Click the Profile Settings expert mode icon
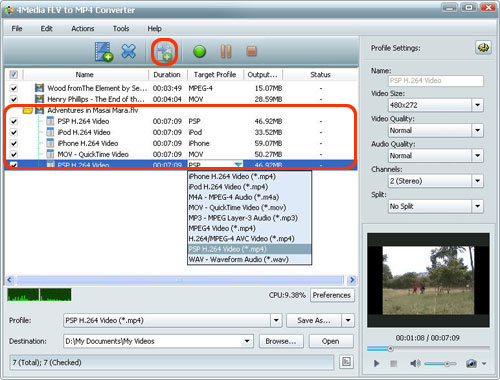Image resolution: width=500 pixels, height=380 pixels. pos(483,48)
